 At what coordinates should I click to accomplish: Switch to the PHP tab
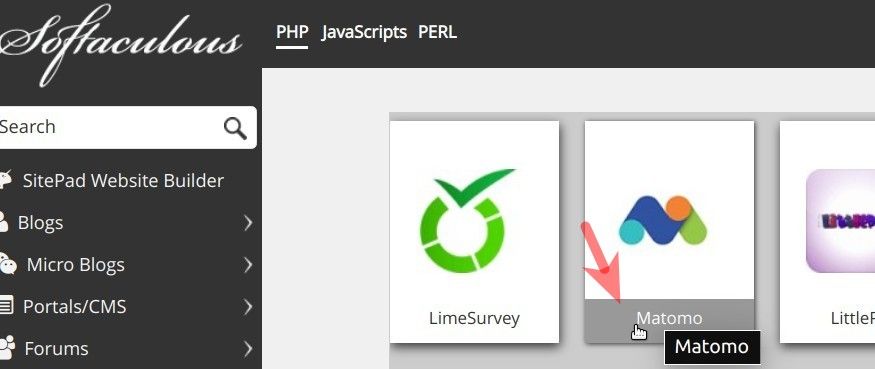292,32
